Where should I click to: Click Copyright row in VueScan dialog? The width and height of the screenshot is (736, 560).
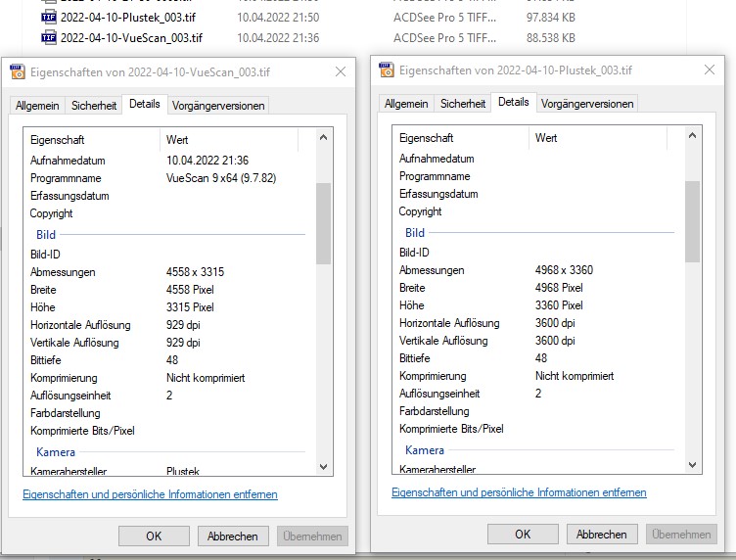[x=169, y=213]
